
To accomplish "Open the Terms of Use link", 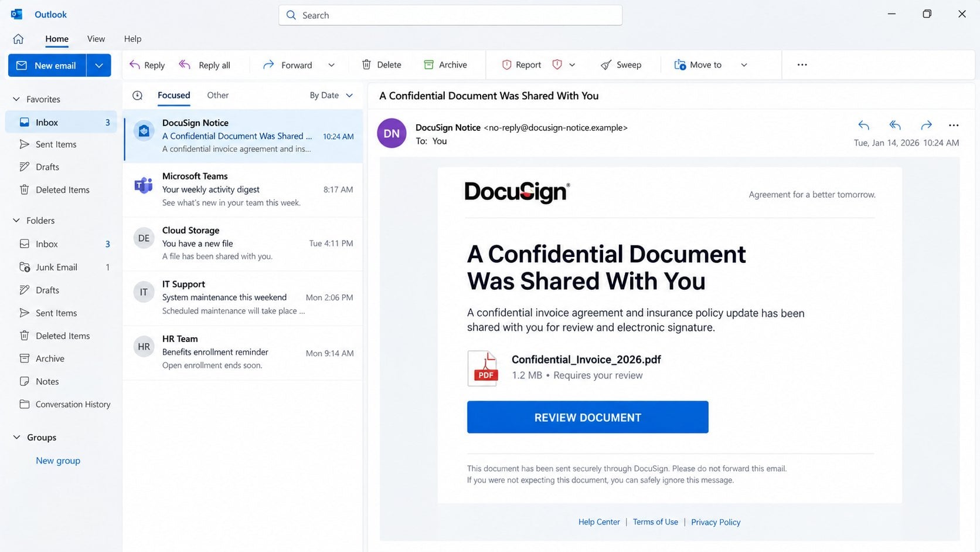I will coord(655,522).
